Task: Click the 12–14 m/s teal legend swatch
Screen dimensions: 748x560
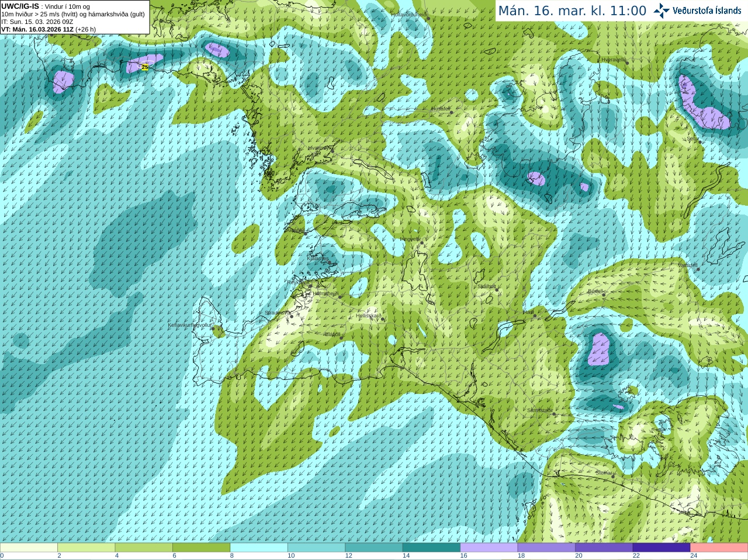Action: pyautogui.click(x=374, y=548)
